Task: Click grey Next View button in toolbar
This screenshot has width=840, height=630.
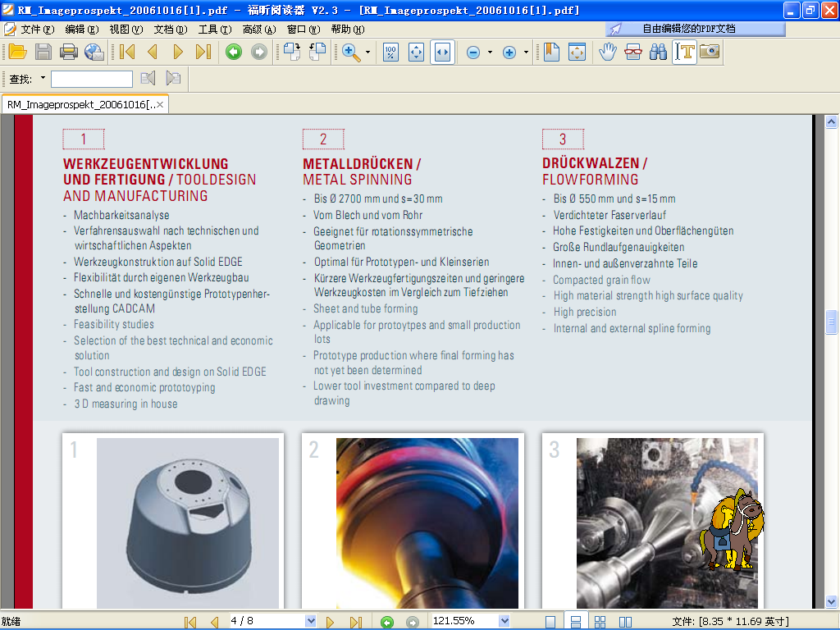Action: pyautogui.click(x=259, y=52)
